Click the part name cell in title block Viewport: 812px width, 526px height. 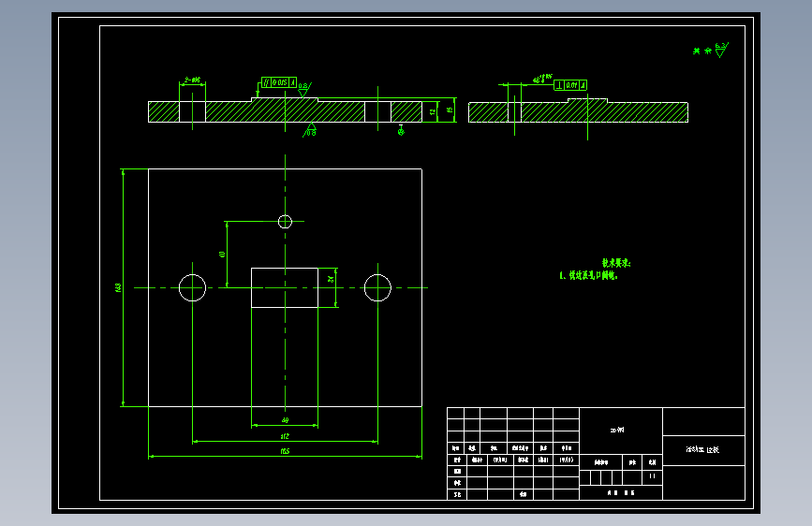pyautogui.click(x=703, y=450)
